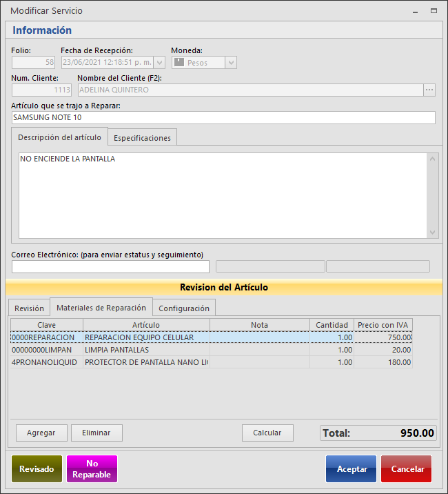Open the Revisión tab
The height and width of the screenshot is (494, 448).
29,308
